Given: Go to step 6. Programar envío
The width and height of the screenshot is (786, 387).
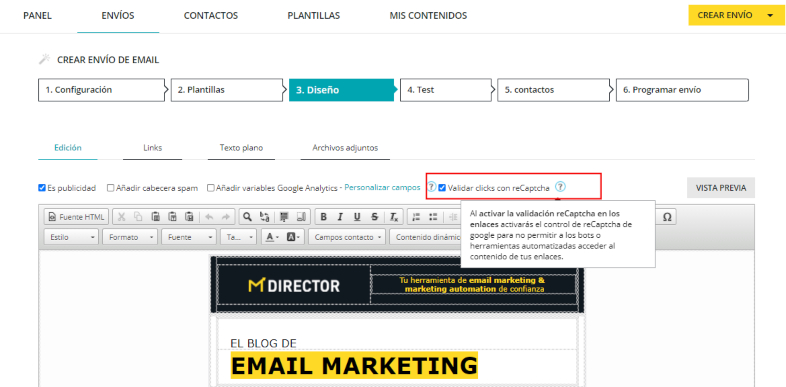Looking at the screenshot, I should tap(682, 90).
